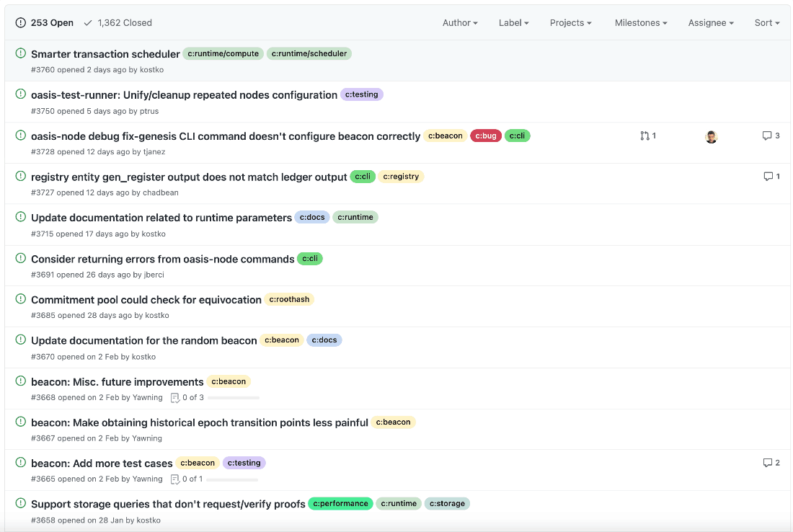Click text "#3670 opened on 2 Feb"
The image size is (793, 532).
(x=74, y=357)
